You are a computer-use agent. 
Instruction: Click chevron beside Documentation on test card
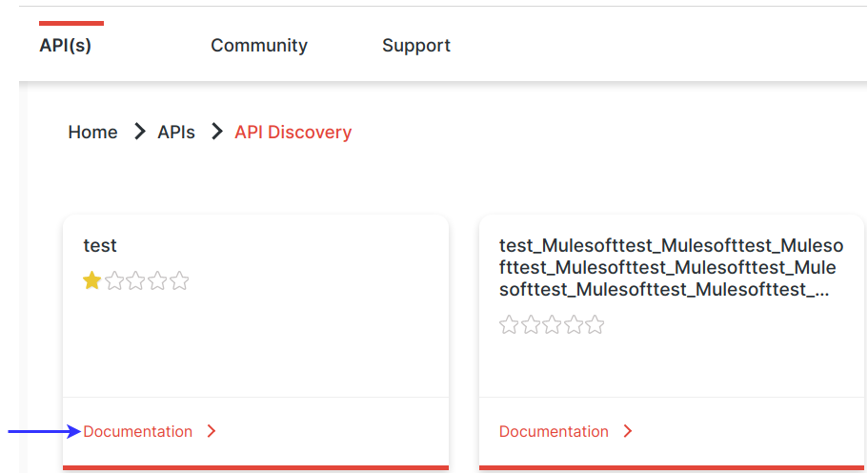[x=212, y=432]
